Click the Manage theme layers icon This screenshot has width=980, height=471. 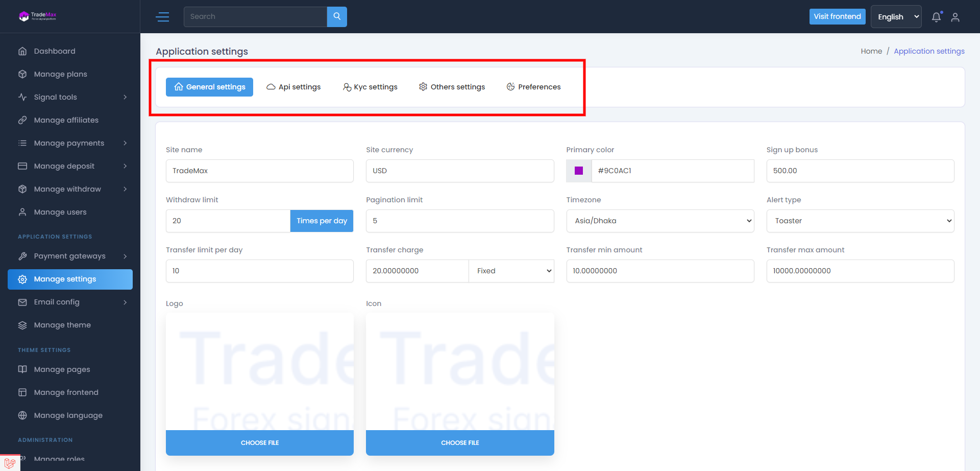tap(22, 325)
